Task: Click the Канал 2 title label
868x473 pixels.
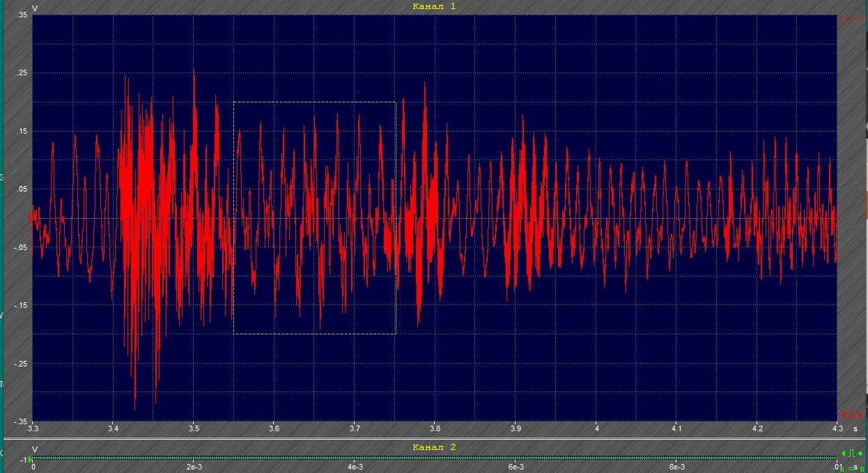Action: (x=434, y=447)
